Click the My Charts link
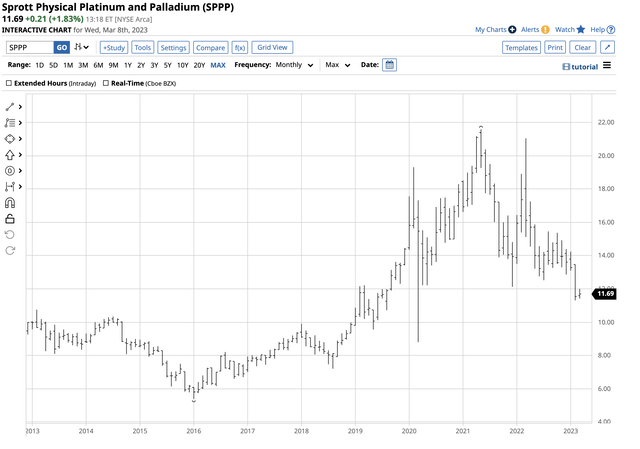The height and width of the screenshot is (449, 640). coord(490,29)
